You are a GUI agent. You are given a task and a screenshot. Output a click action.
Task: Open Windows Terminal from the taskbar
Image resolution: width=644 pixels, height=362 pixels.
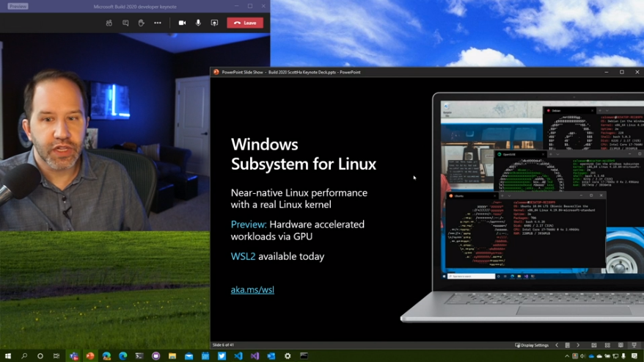(139, 356)
